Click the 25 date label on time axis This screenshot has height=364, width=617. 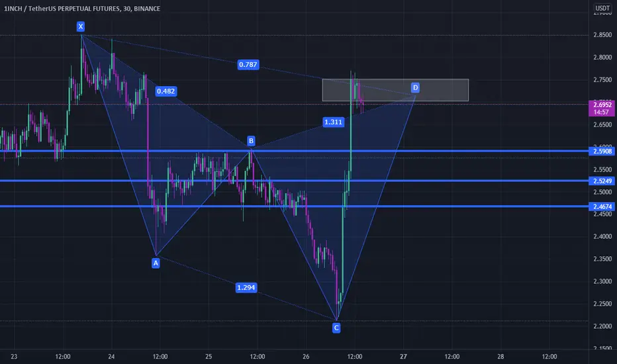click(209, 357)
